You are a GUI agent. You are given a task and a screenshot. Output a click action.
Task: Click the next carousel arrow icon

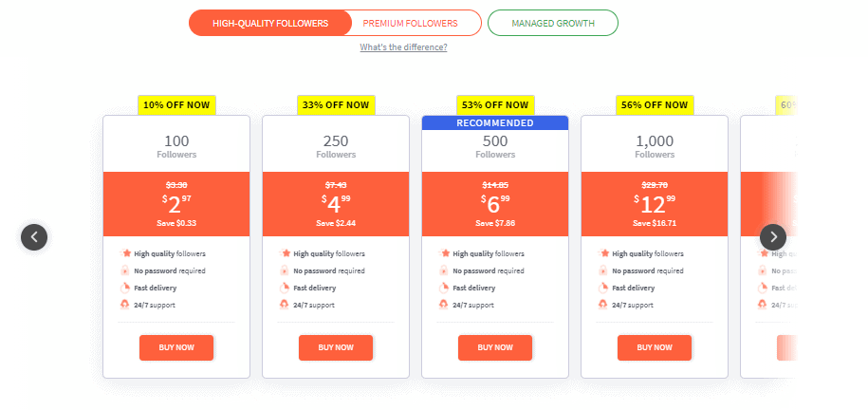[773, 237]
